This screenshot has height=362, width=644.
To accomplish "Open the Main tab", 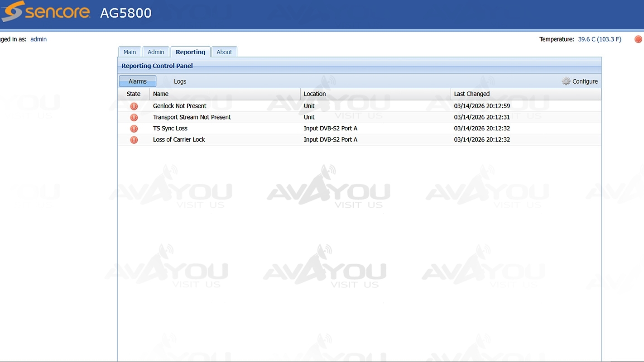I will [130, 52].
